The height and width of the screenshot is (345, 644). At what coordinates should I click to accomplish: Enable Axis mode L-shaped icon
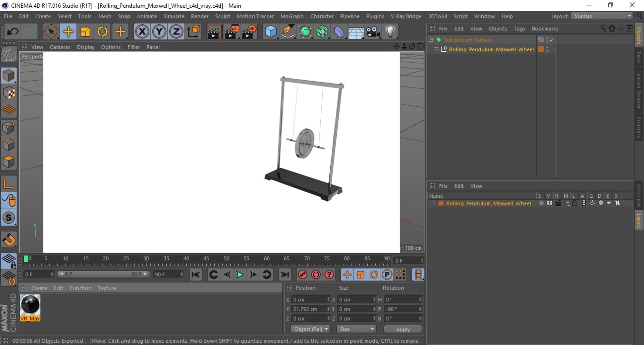coord(9,183)
